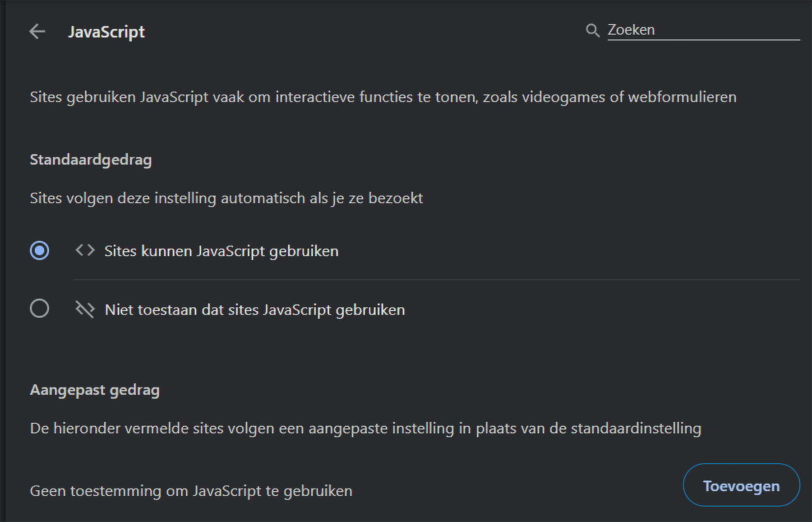812x522 pixels.
Task: Click the 'Niet toestaan dat sites JavaScript gebruiken' label
Action: [254, 310]
